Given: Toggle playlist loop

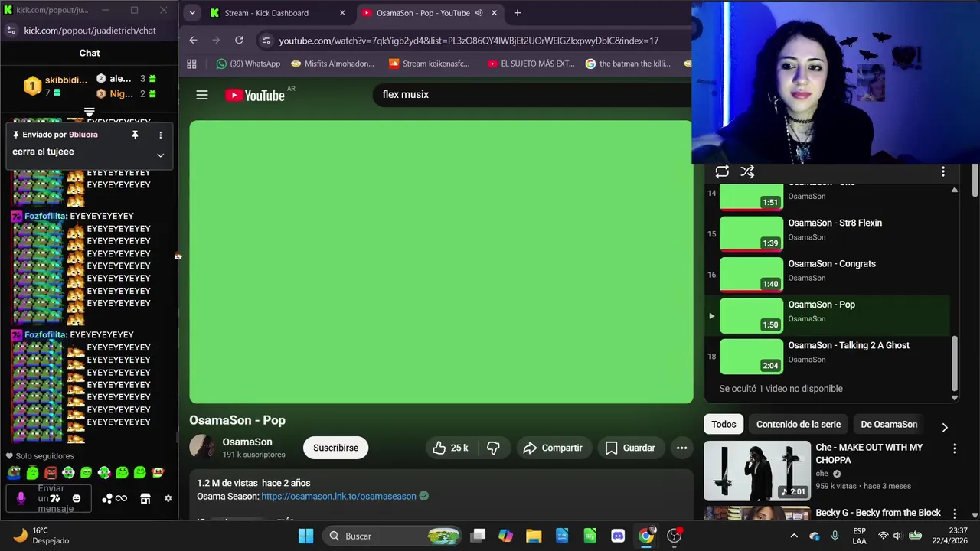Looking at the screenshot, I should [722, 171].
